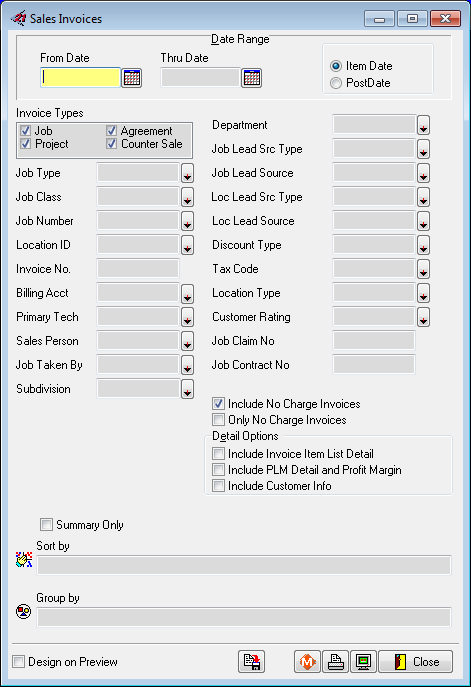Click the orange M export icon
471x687 pixels.
[x=308, y=662]
